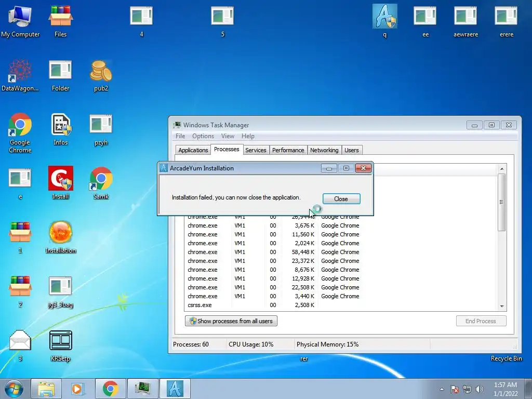Open the red Install desktop icon
This screenshot has width=532, height=399.
60,183
